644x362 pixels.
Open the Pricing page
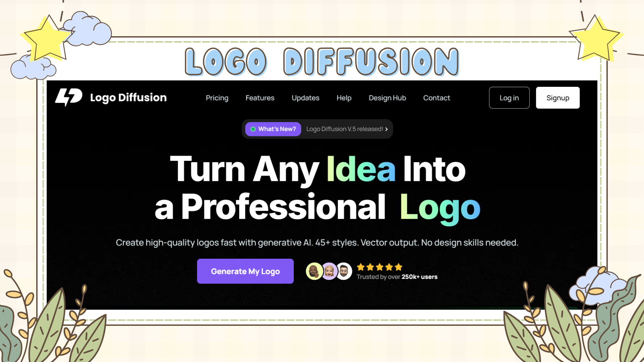pyautogui.click(x=217, y=98)
